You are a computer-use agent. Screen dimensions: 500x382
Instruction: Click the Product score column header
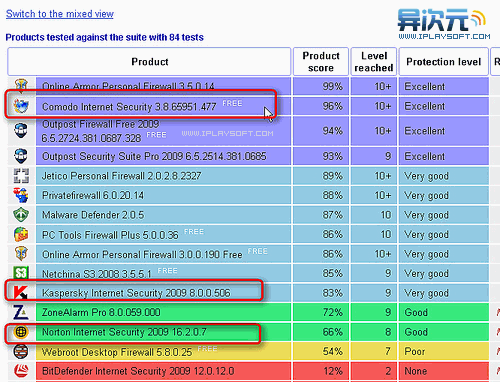click(321, 62)
